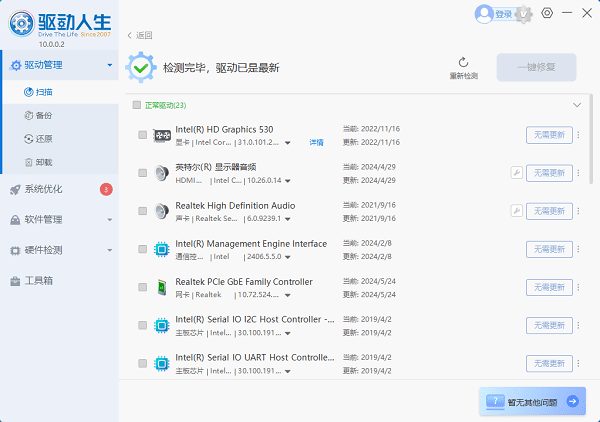The image size is (600, 422).
Task: Switch to the 备份 backup tab
Action: pyautogui.click(x=43, y=115)
